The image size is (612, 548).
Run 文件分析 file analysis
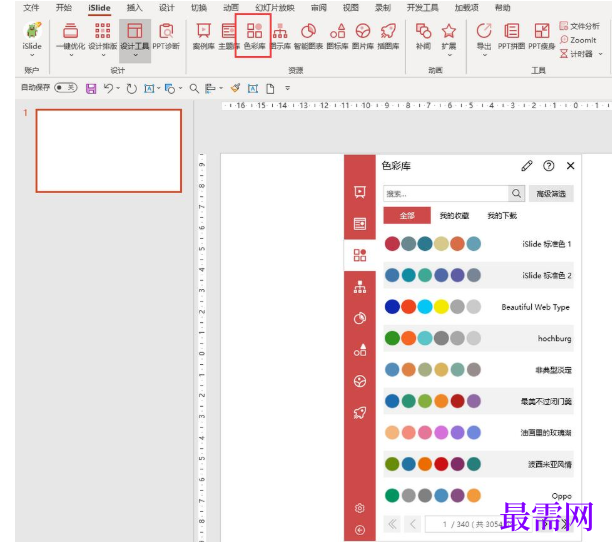(579, 26)
